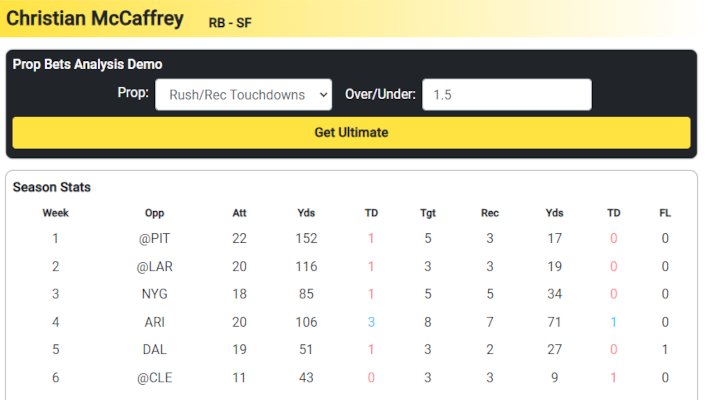Open the Prop dropdown showing Rush/Rec Touchdowns
This screenshot has height=400, width=708.
point(243,95)
